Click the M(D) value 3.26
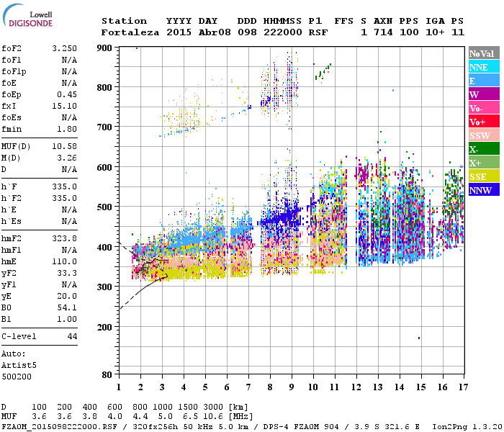The image size is (504, 432). [67, 158]
